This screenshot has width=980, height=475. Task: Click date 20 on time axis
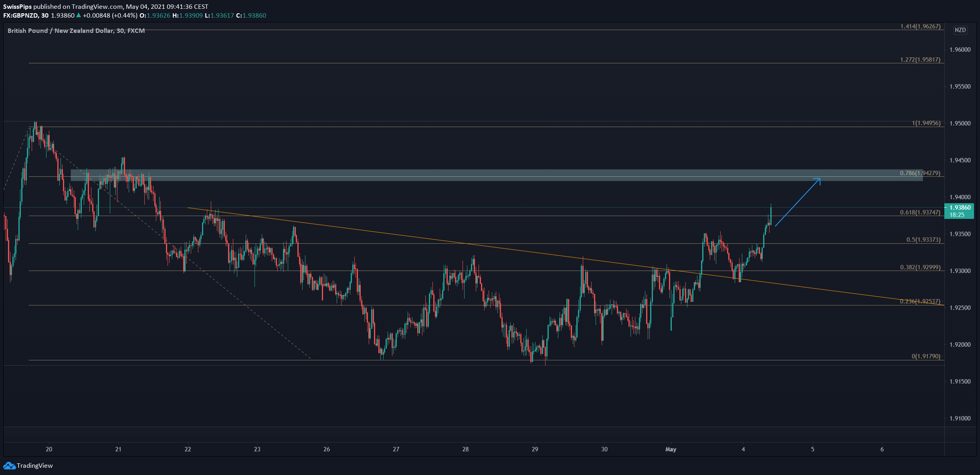pyautogui.click(x=49, y=449)
